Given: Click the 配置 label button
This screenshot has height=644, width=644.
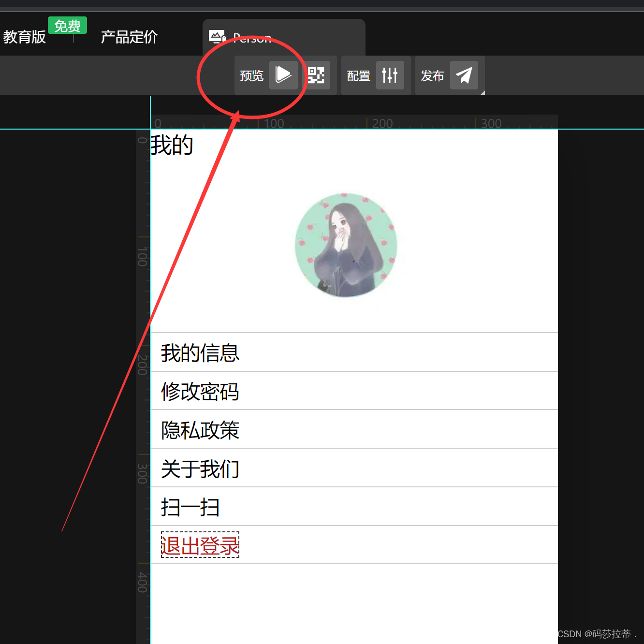Looking at the screenshot, I should (359, 76).
